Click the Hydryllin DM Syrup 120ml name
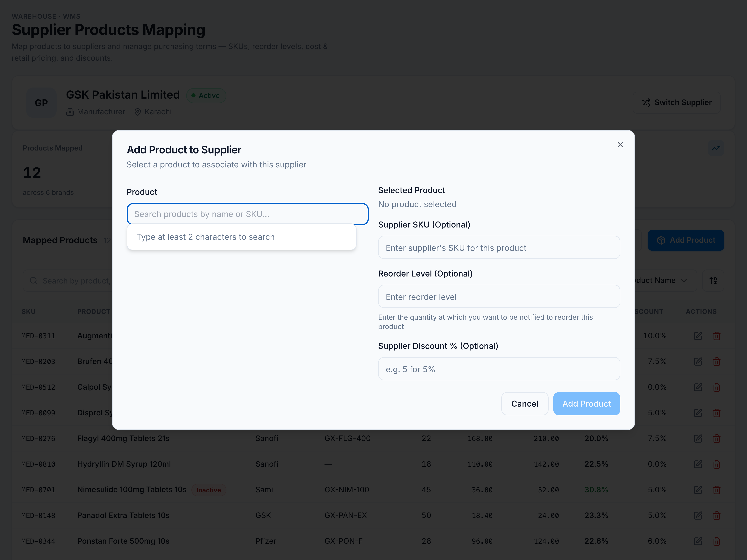The image size is (747, 560). [124, 464]
